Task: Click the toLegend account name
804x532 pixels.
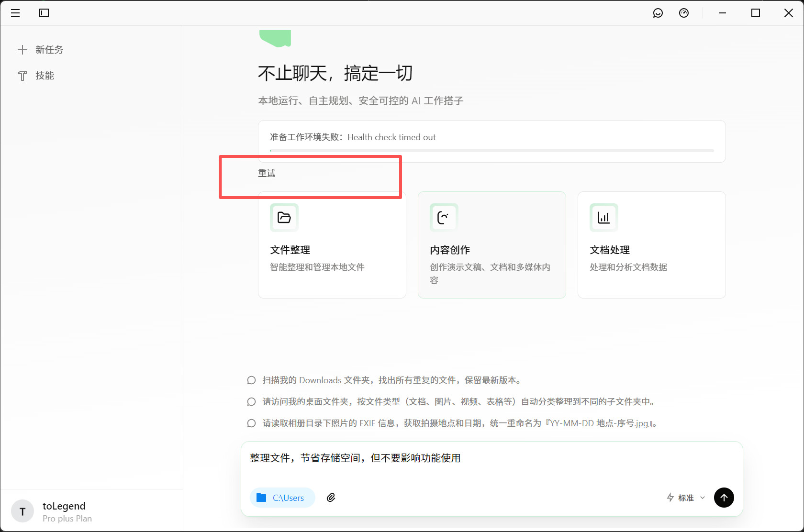Action: (x=64, y=506)
